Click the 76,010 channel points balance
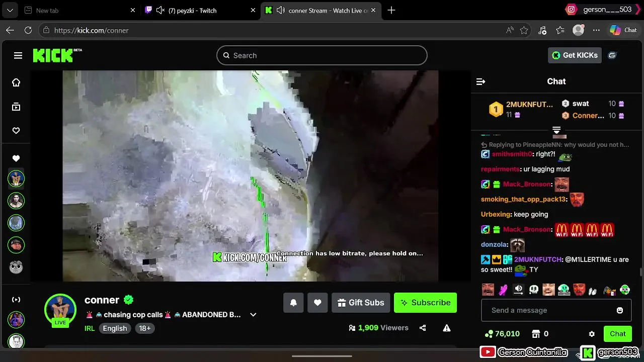 click(x=502, y=334)
